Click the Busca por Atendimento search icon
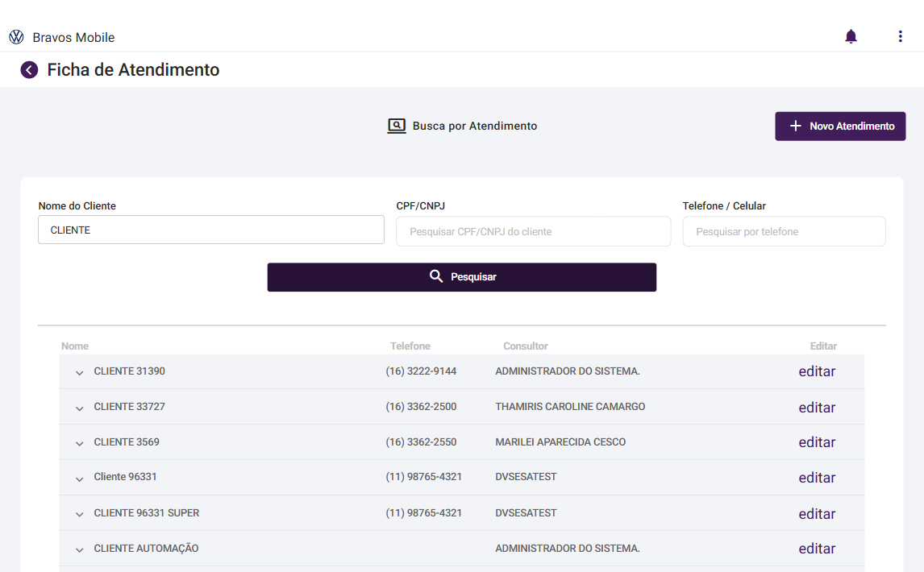924x572 pixels. point(396,126)
